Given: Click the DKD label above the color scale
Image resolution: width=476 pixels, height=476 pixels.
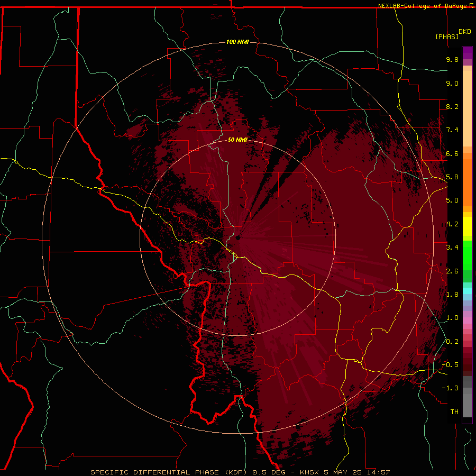Looking at the screenshot, I should [465, 32].
